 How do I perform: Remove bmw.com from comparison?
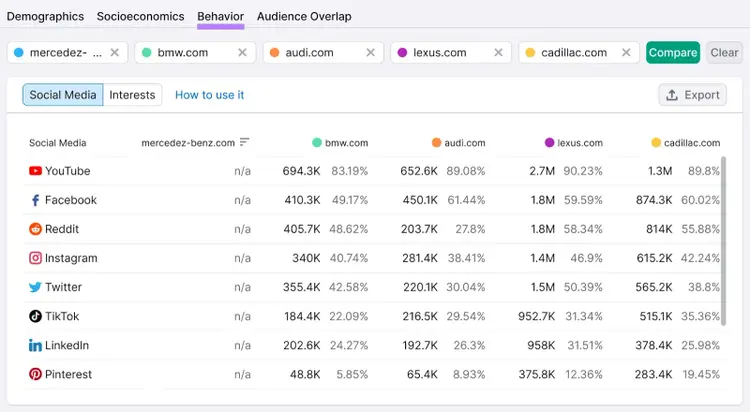pyautogui.click(x=243, y=53)
